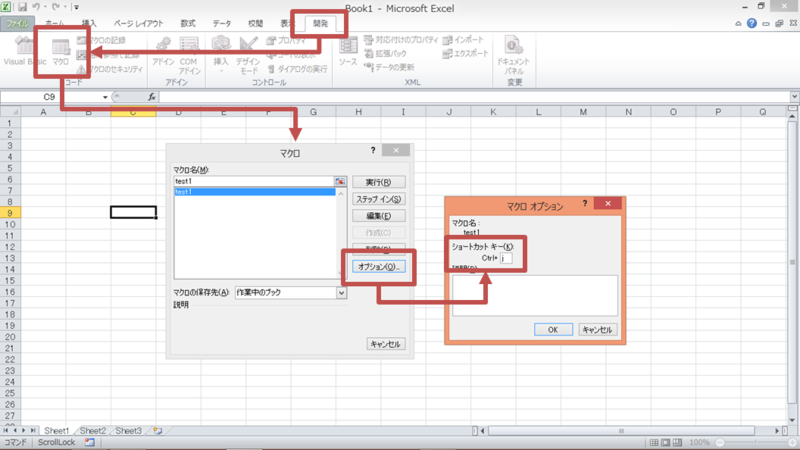Click 実行(R) run button in macro dialog

pos(379,182)
